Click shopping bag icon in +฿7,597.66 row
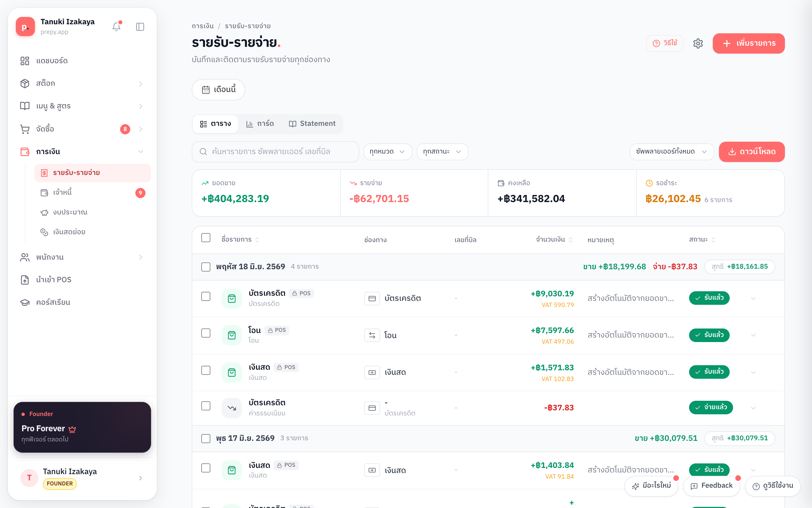Screen dimensions: 812x508 [x=232, y=335]
